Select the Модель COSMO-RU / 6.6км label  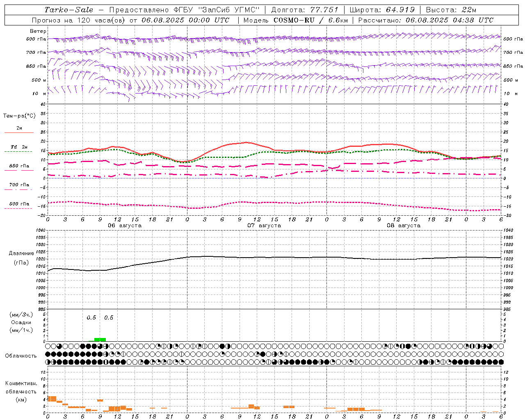(x=295, y=20)
